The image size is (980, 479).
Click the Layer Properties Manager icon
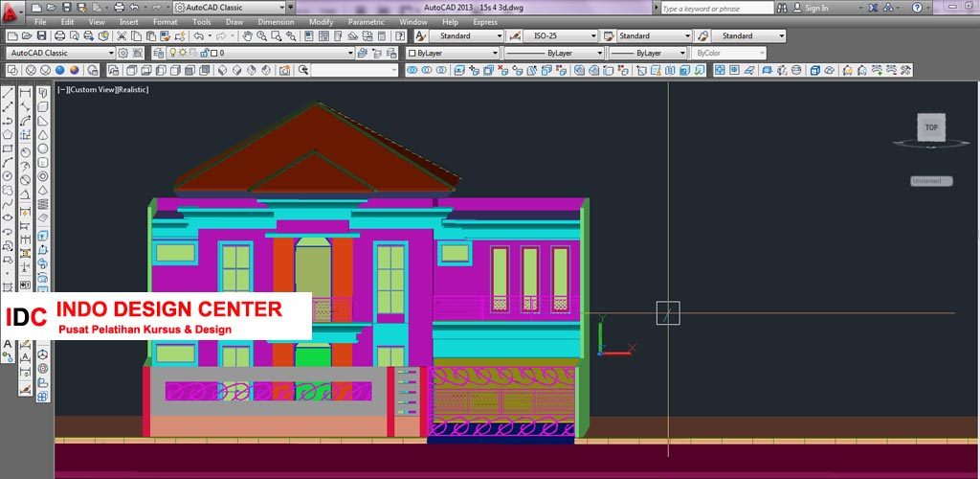click(x=158, y=53)
